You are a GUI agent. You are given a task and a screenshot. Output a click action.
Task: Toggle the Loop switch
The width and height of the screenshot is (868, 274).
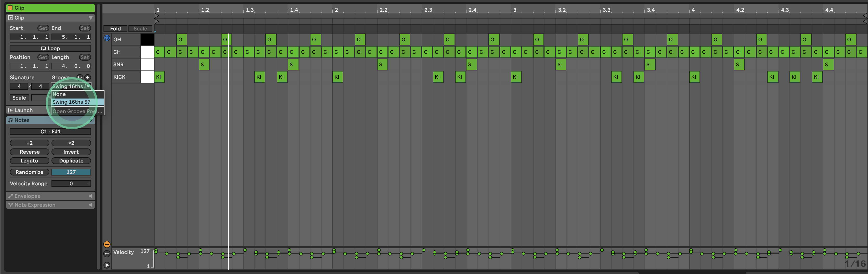coord(50,49)
